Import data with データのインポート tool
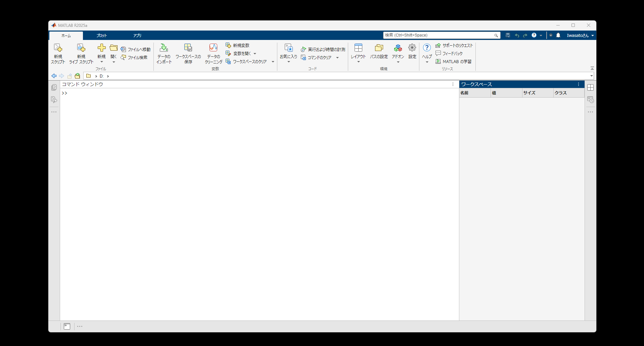 (x=164, y=53)
